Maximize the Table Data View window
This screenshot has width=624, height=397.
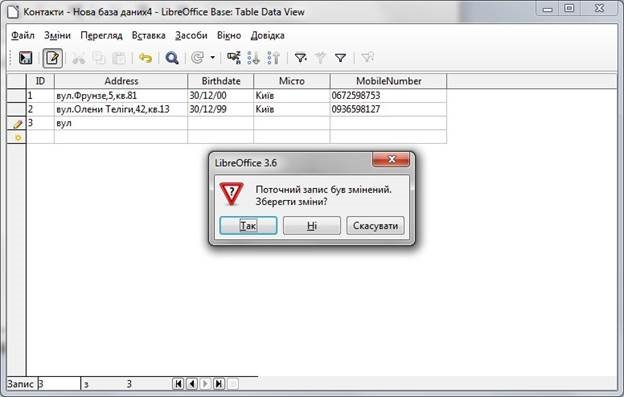569,8
